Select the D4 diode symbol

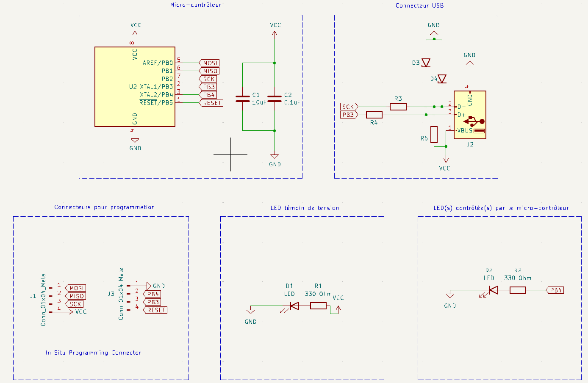pos(442,79)
